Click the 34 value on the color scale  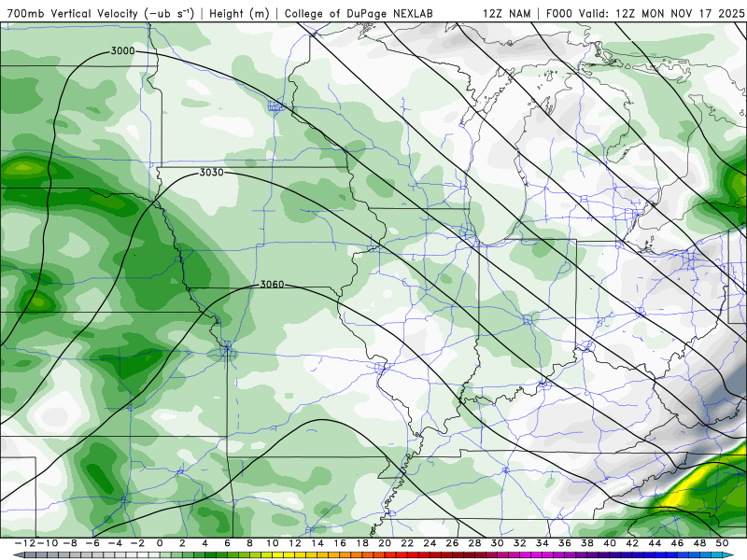tap(543, 543)
